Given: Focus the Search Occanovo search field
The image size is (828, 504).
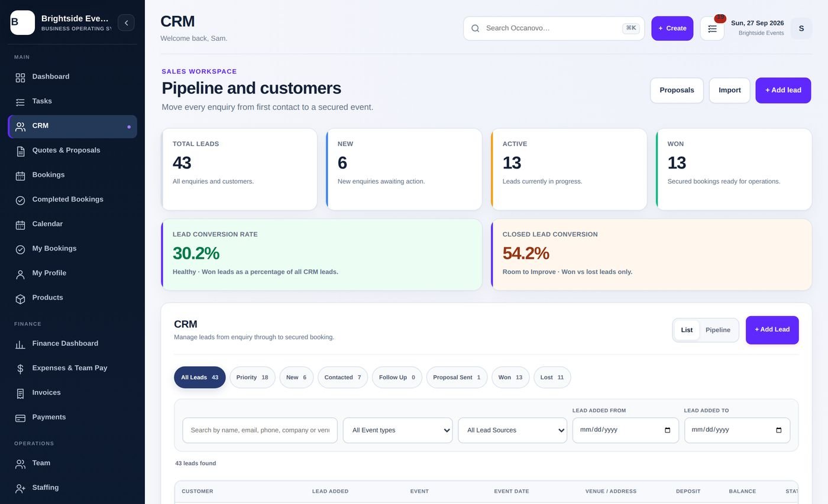Looking at the screenshot, I should [554, 28].
